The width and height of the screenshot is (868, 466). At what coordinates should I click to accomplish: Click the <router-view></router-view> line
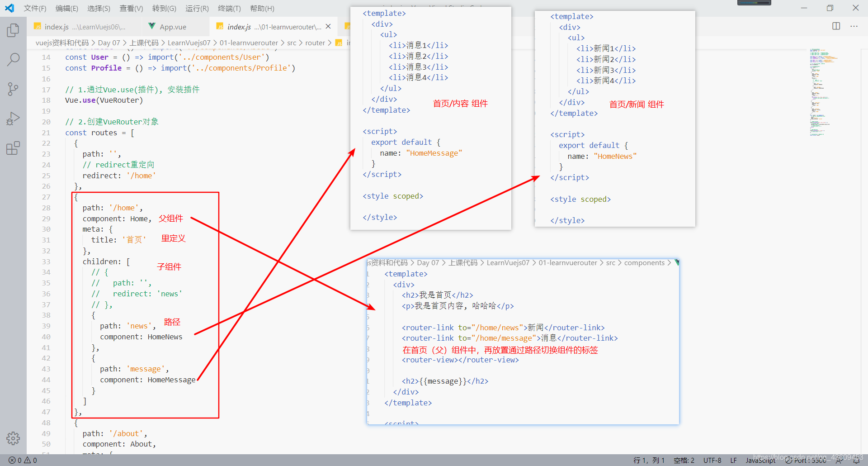(x=460, y=360)
